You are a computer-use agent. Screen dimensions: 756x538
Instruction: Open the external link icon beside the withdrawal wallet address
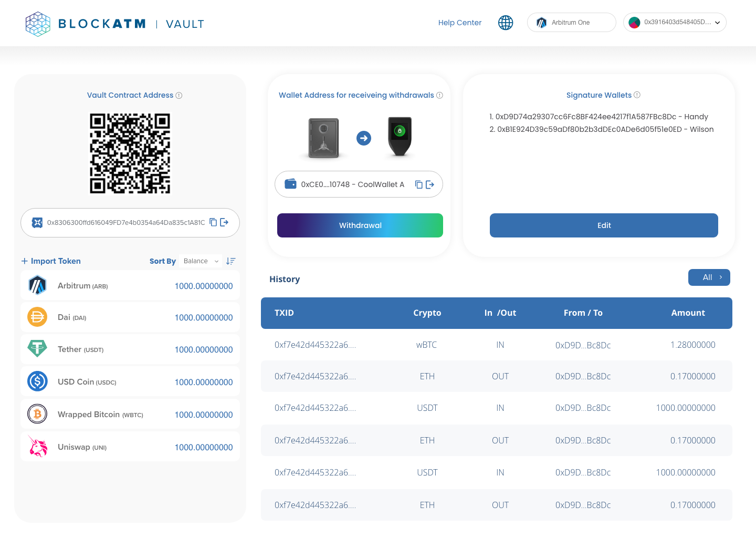click(x=430, y=184)
